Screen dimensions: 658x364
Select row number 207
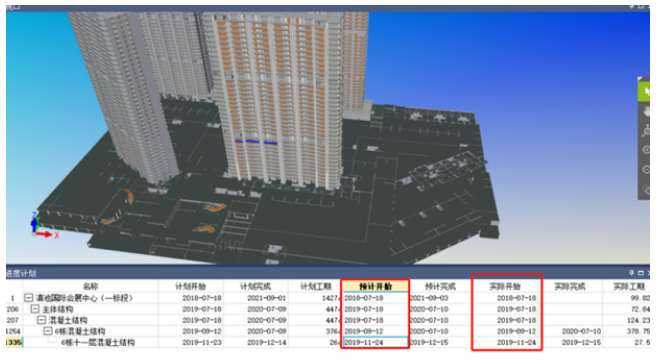pyautogui.click(x=13, y=320)
